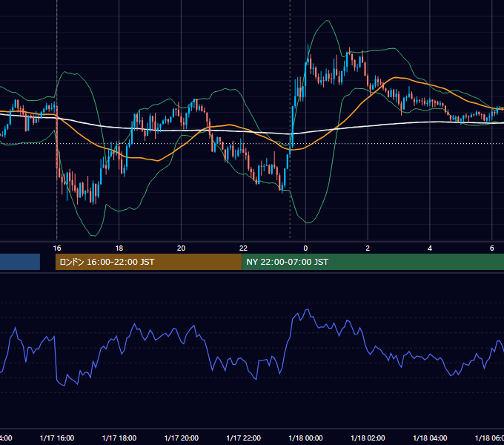Click hour label 6 on chart axis
The height and width of the screenshot is (445, 504).
[492, 248]
